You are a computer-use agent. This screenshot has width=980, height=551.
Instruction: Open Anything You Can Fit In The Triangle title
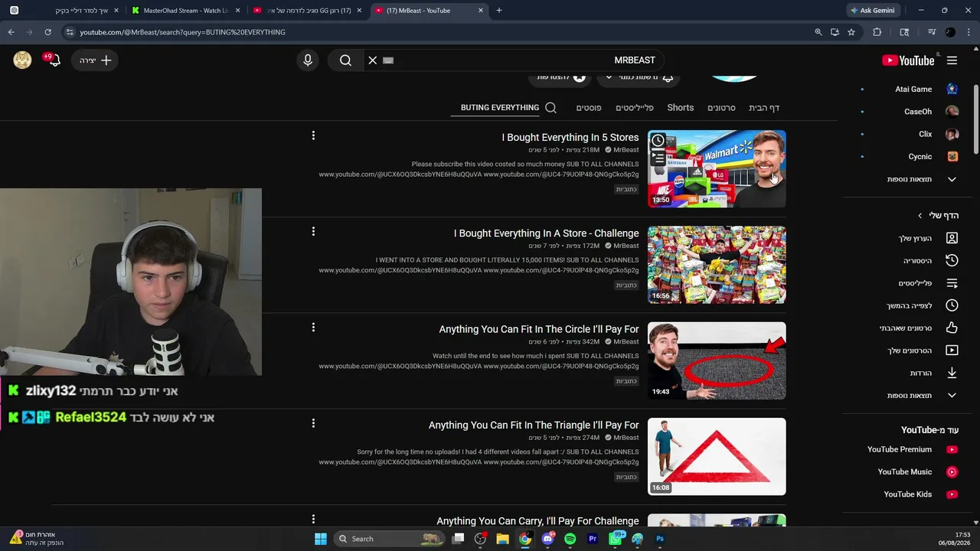pyautogui.click(x=534, y=425)
